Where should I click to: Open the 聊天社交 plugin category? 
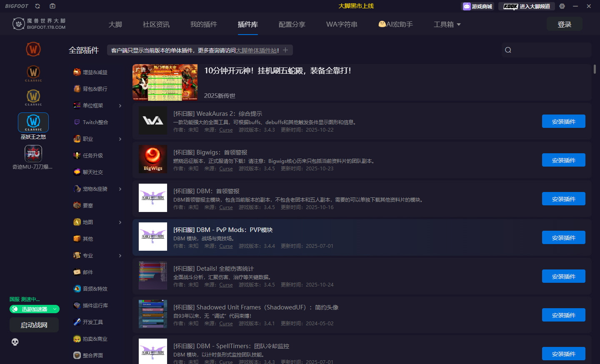(88, 172)
